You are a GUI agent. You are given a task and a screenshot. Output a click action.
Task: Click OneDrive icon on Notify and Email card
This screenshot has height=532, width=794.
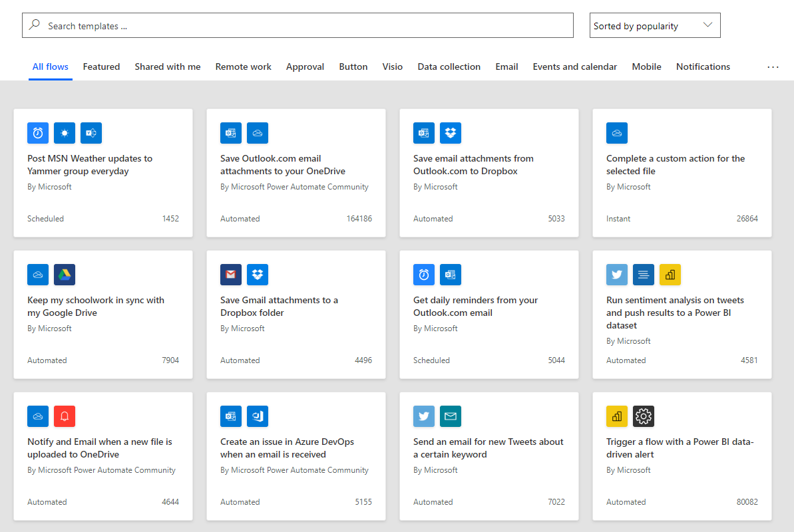click(x=38, y=416)
